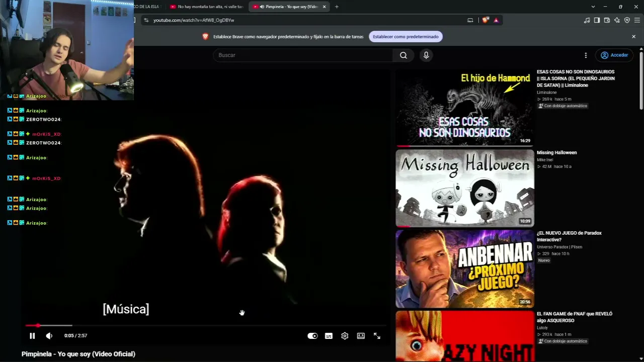Click the "Missing Halloween" video title

pos(556,152)
